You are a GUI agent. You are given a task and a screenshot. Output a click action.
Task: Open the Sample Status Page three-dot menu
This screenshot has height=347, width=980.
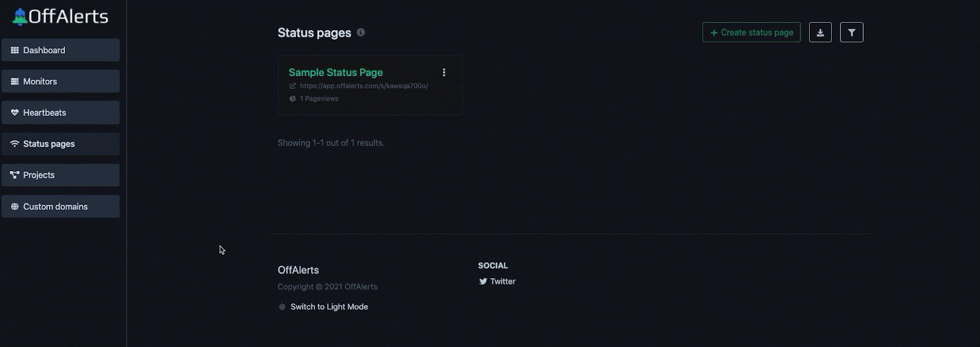(444, 72)
